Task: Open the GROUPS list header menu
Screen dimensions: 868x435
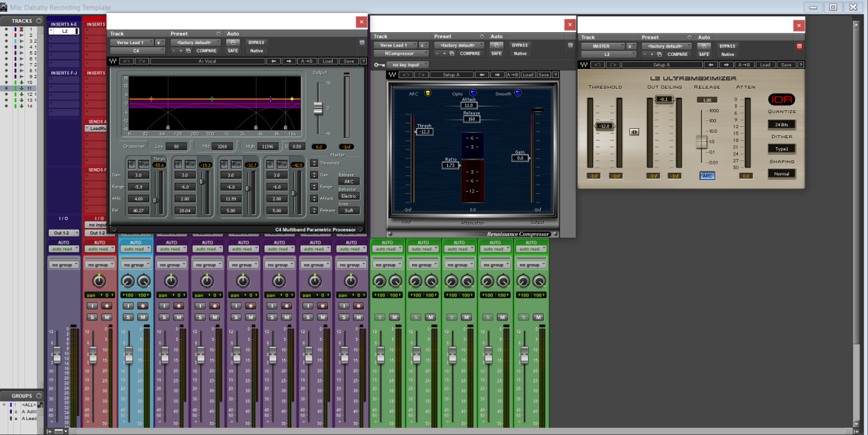Action: pos(37,396)
